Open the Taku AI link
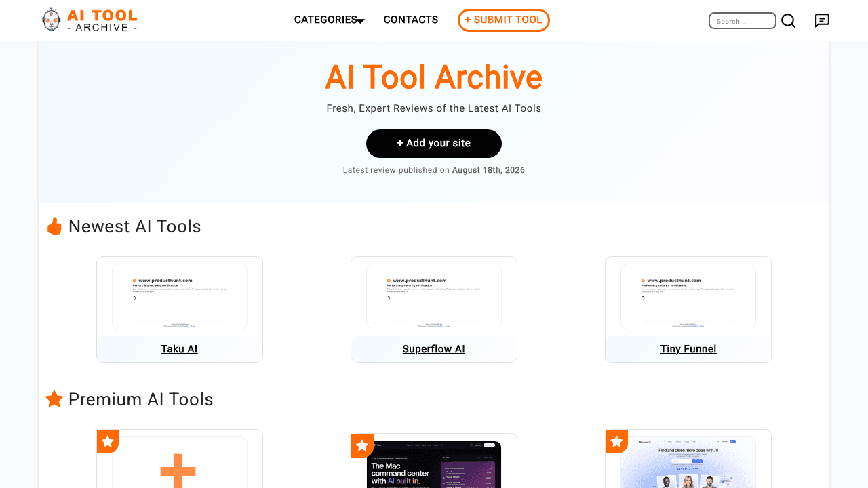Viewport: 868px width, 488px height. pos(180,349)
